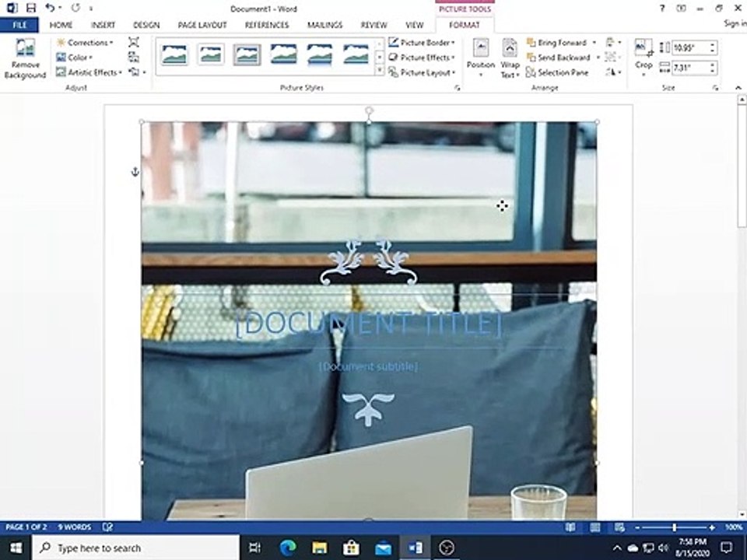Switch to the REVIEW tab

[x=374, y=25]
